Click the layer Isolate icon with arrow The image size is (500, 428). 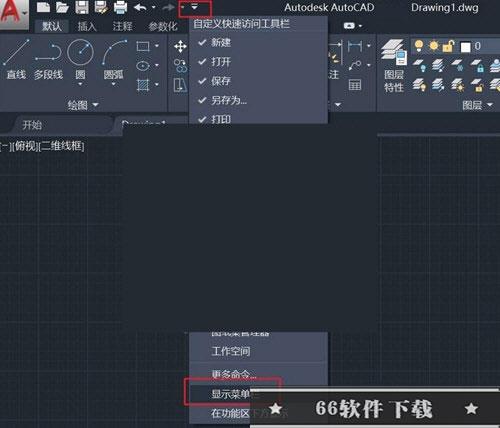click(x=438, y=65)
